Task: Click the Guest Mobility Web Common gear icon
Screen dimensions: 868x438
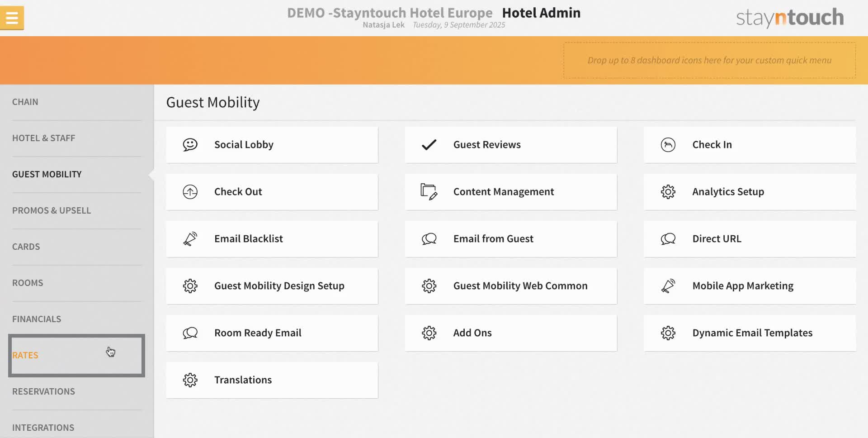Action: [429, 286]
